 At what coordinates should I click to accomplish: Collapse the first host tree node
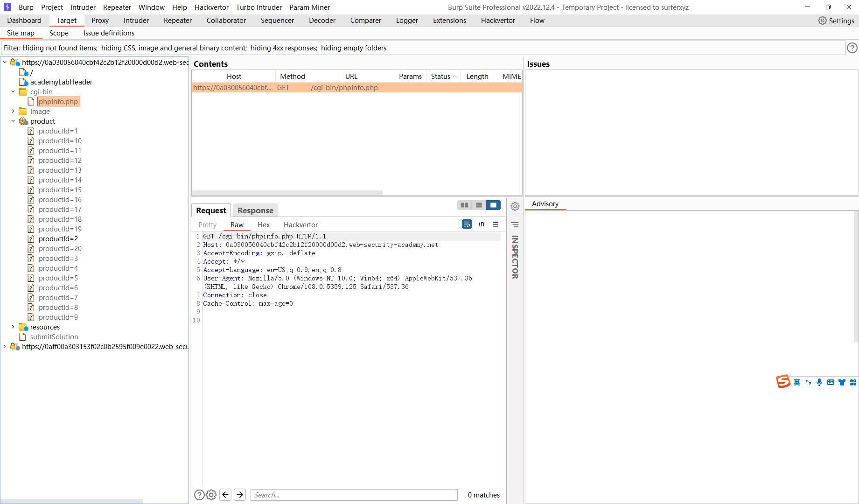(x=5, y=62)
